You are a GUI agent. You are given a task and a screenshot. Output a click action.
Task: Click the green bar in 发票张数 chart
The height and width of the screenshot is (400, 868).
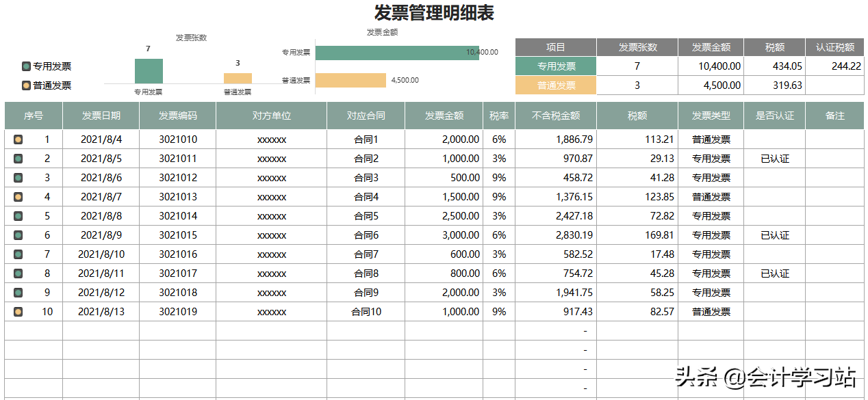point(149,71)
